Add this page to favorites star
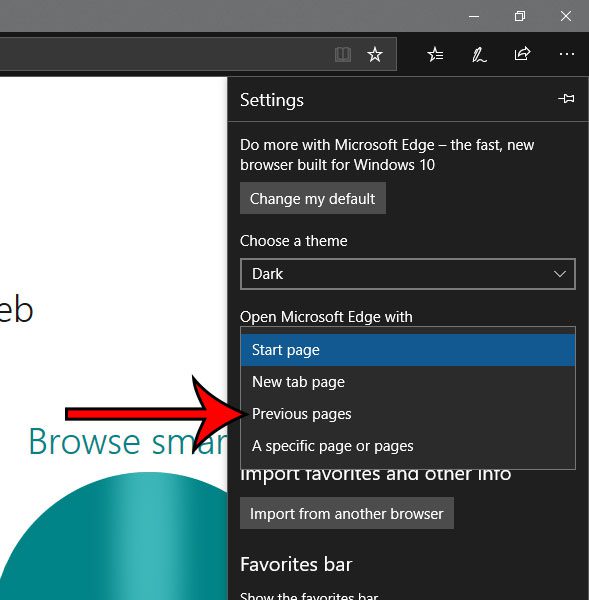The width and height of the screenshot is (589, 600). 375,54
